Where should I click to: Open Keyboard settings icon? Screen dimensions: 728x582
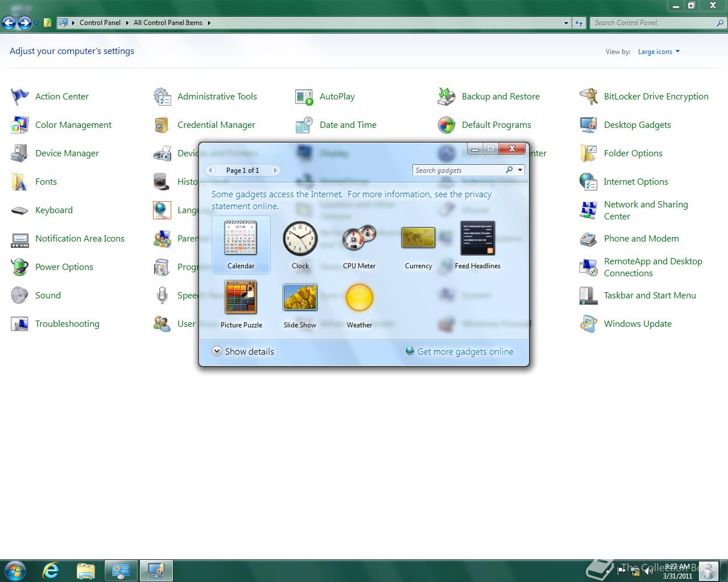click(19, 210)
